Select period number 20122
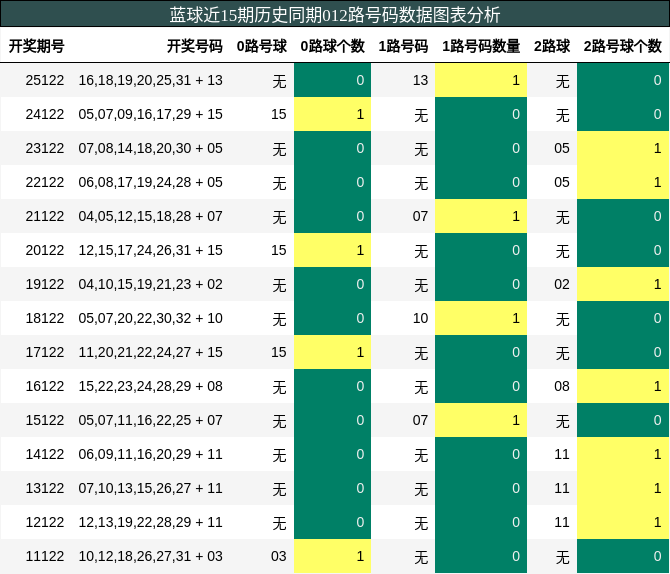The height and width of the screenshot is (574, 670). coord(45,250)
